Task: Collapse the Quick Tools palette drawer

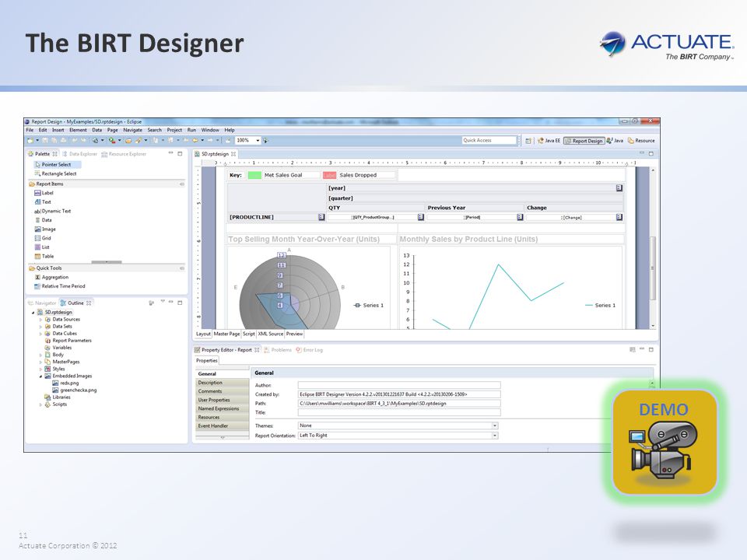Action: (x=182, y=268)
